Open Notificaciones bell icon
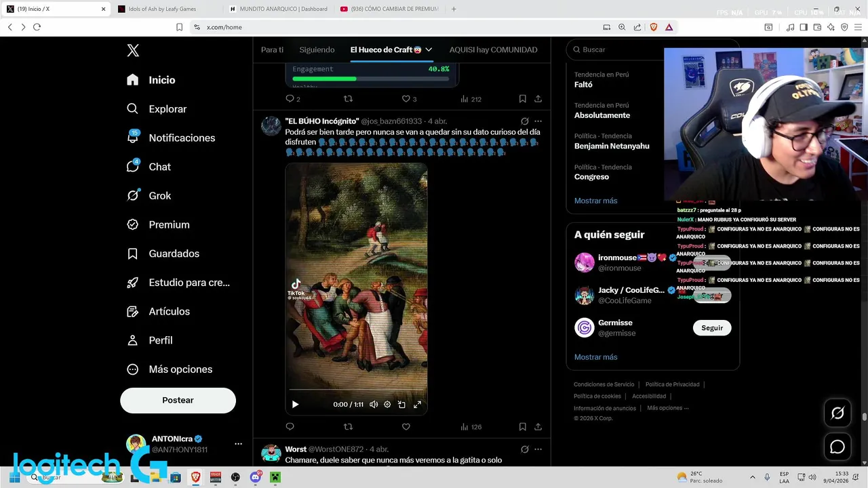The image size is (868, 488). pos(133,138)
